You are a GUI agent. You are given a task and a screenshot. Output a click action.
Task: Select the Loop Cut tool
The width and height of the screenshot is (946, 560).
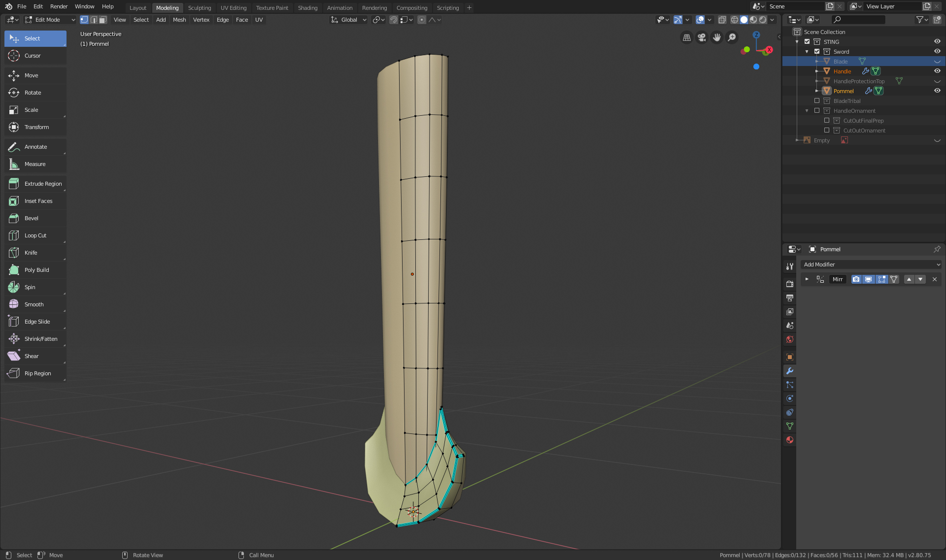(35, 235)
